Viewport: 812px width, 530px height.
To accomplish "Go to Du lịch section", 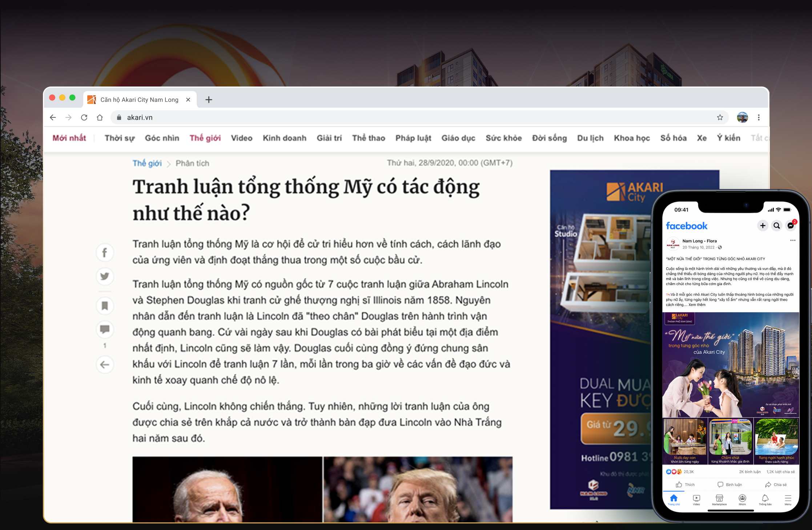I will click(x=590, y=138).
